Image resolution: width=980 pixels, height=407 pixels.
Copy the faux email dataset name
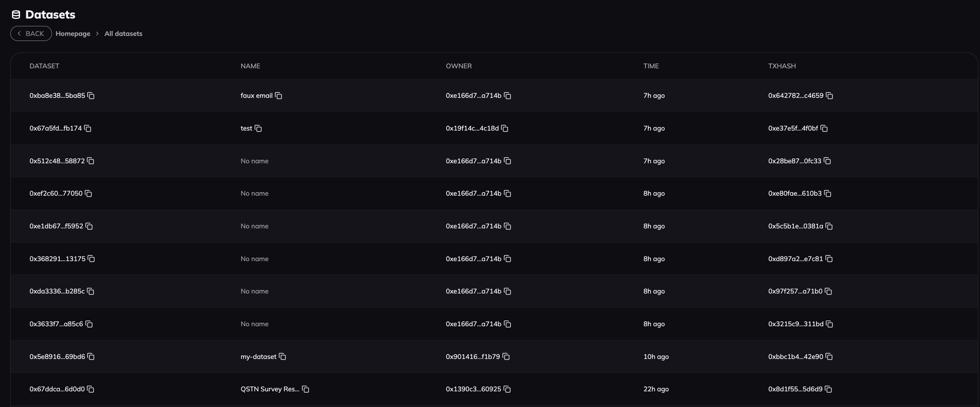(x=279, y=96)
